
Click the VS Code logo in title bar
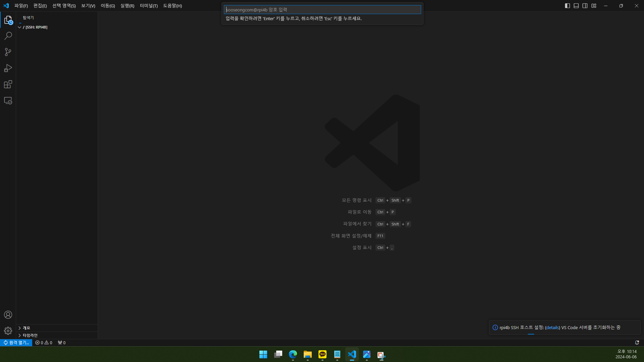pyautogui.click(x=6, y=6)
